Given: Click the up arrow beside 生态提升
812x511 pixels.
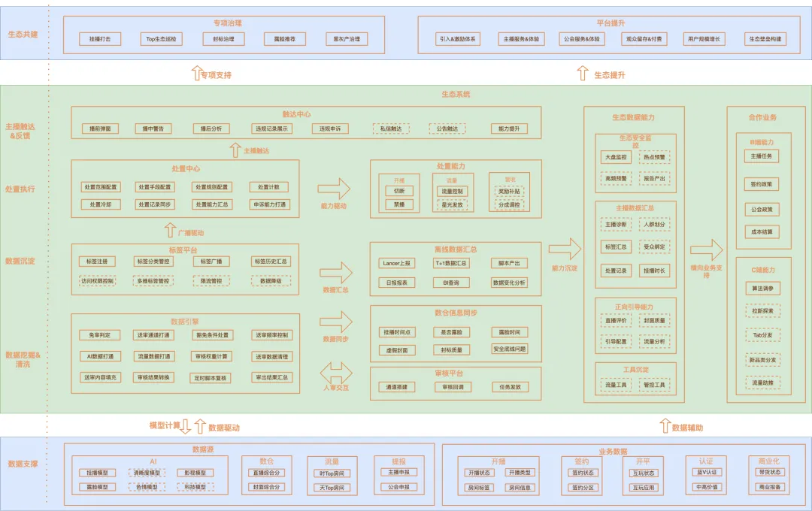Looking at the screenshot, I should (582, 73).
